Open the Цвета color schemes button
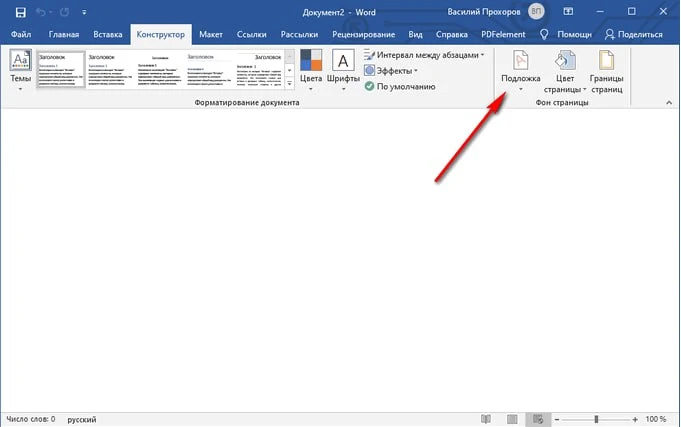Viewport: 681px width, 427px height. [x=311, y=70]
